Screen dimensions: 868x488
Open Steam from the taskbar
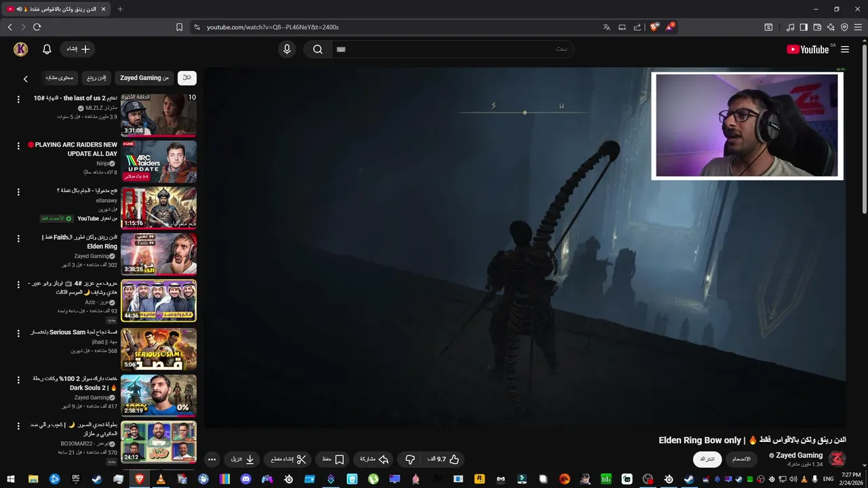97,479
